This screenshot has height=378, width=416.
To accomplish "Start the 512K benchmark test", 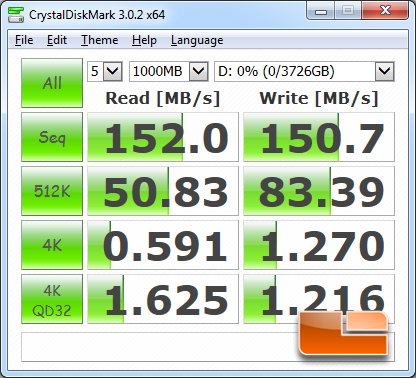I will (x=52, y=191).
